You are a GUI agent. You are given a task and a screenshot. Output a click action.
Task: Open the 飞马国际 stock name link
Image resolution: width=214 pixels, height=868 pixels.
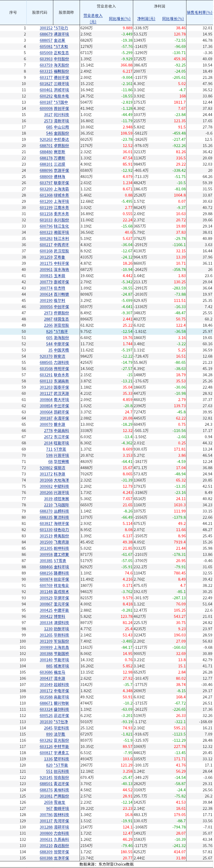tap(61, 505)
